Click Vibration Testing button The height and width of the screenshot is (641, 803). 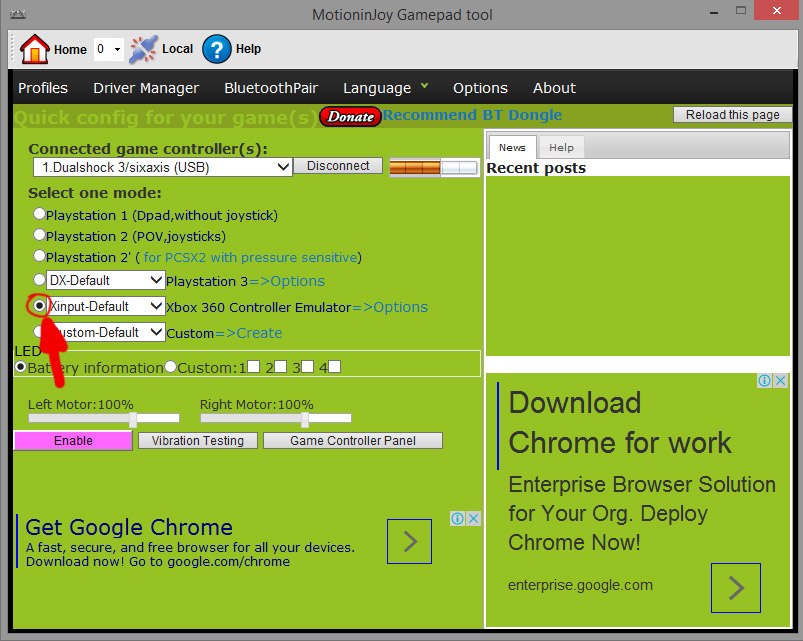[198, 441]
